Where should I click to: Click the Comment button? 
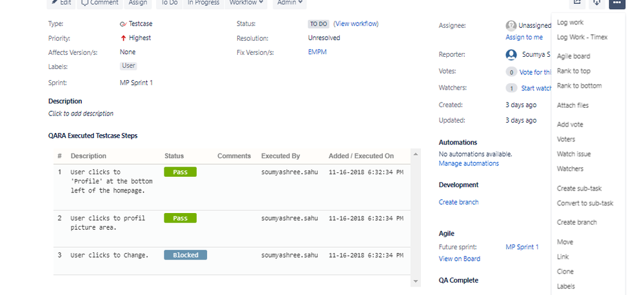(100, 3)
